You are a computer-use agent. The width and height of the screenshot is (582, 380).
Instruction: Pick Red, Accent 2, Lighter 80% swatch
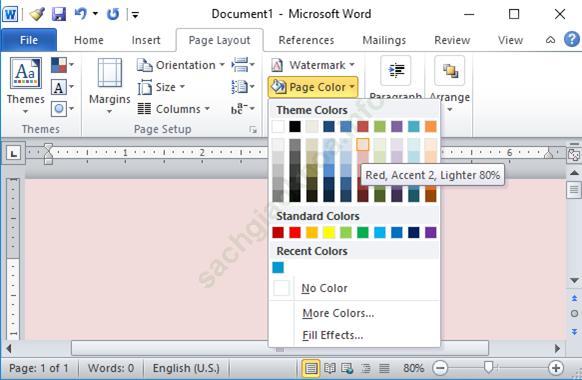point(363,145)
